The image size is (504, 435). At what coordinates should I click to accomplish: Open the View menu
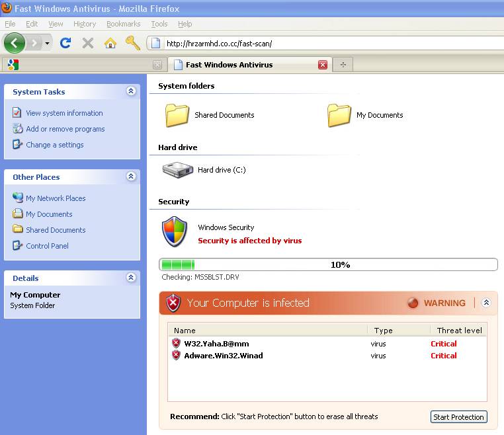click(56, 24)
